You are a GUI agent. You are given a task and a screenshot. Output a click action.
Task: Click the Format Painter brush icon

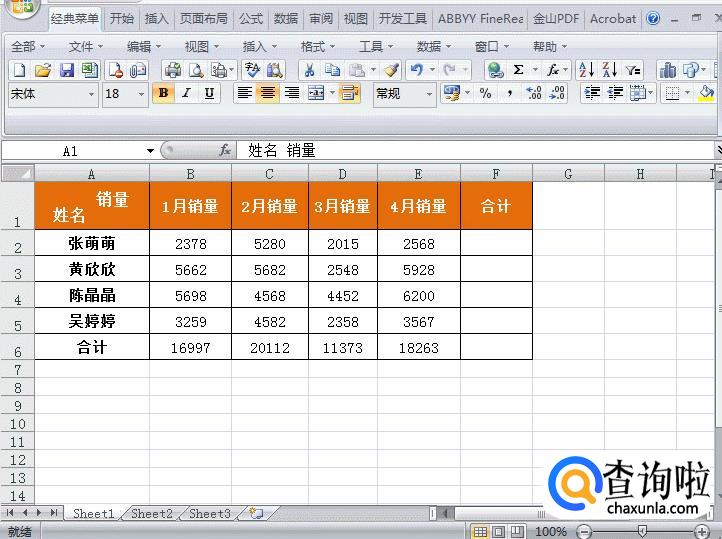click(391, 70)
